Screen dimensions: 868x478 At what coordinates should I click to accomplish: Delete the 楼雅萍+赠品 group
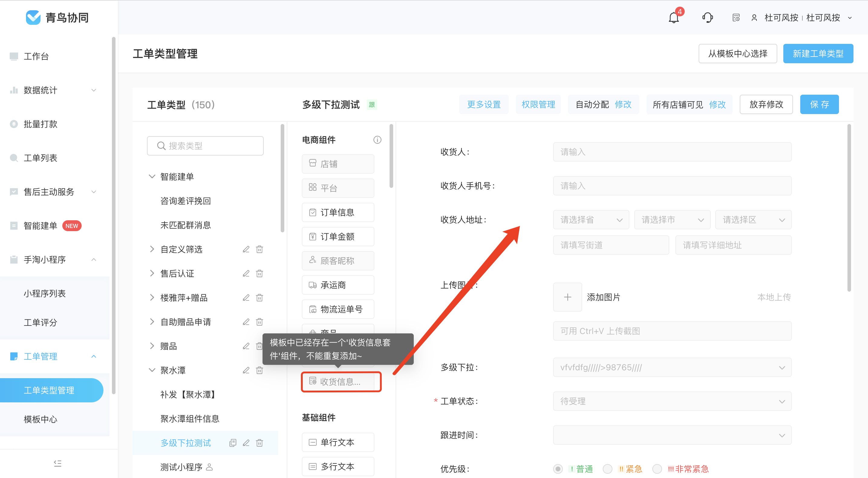click(x=259, y=298)
